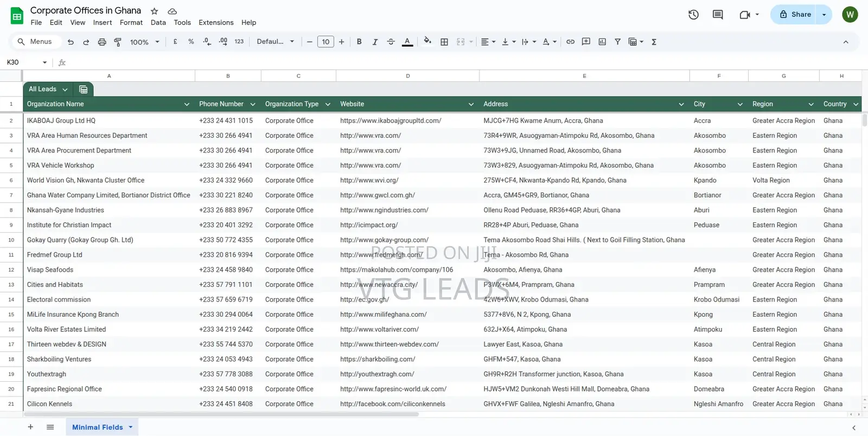
Task: Open Share options dropdown arrow
Action: point(824,15)
